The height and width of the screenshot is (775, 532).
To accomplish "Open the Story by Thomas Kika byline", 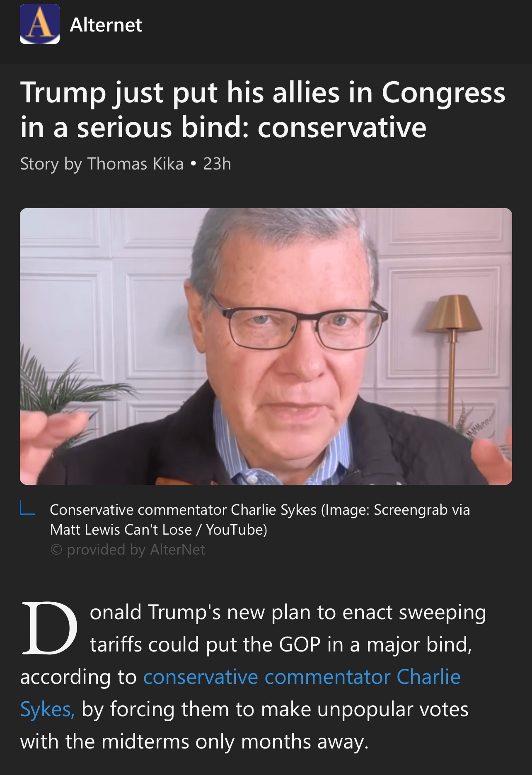I will tap(102, 164).
